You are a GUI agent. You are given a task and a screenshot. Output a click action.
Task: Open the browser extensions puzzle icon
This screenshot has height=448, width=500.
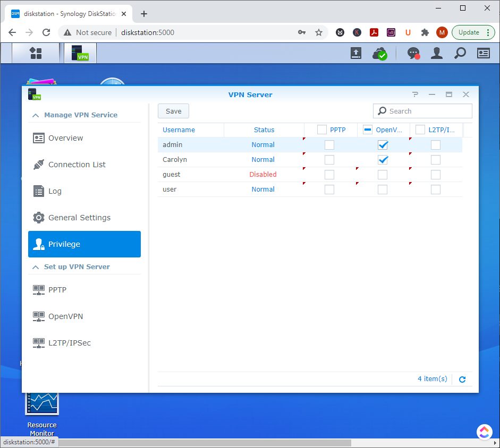(x=425, y=32)
